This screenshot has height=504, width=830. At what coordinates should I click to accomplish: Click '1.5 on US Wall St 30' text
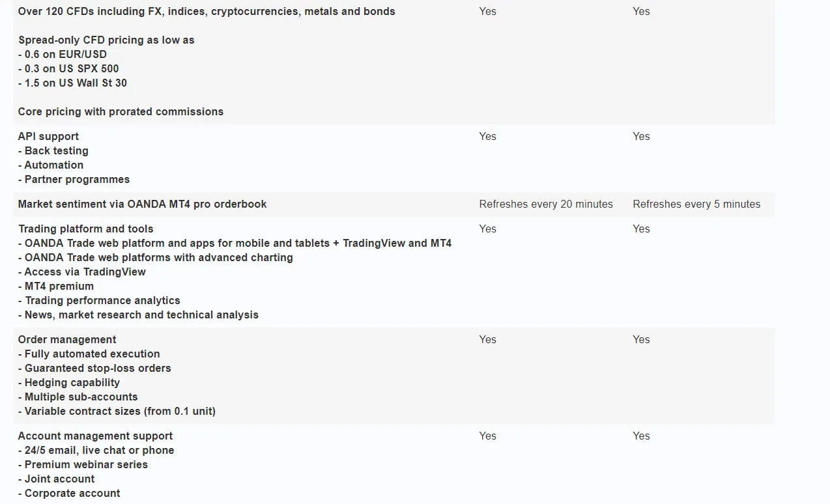click(72, 83)
